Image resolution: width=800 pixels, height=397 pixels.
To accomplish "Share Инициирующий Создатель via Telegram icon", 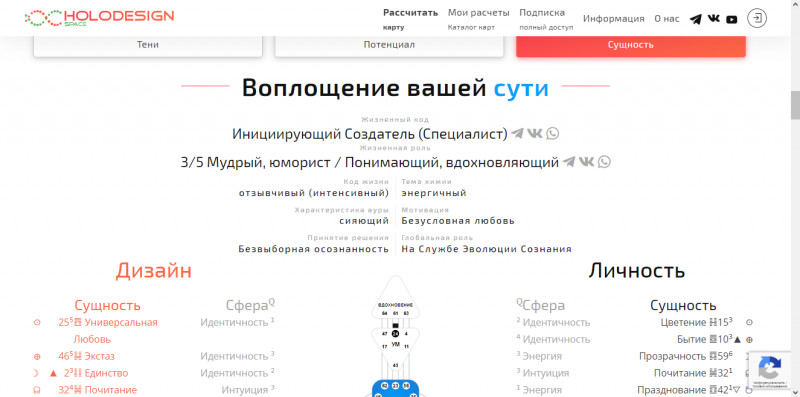I will pyautogui.click(x=517, y=134).
